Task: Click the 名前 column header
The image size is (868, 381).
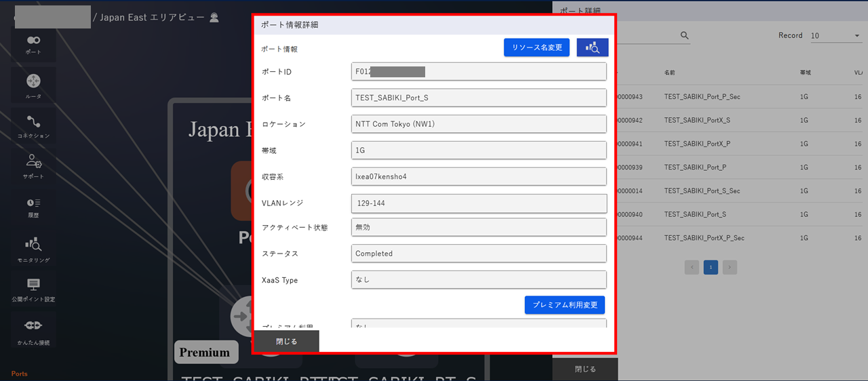Action: (670, 71)
